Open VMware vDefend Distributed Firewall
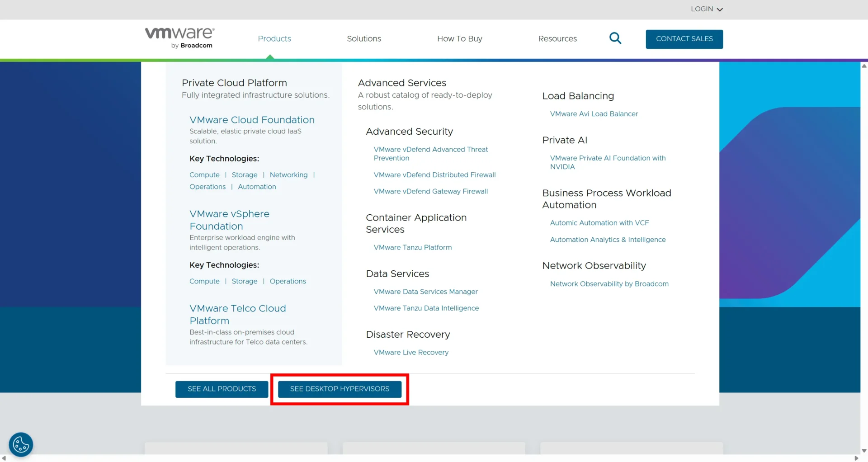Viewport: 868px width, 462px height. coord(434,175)
